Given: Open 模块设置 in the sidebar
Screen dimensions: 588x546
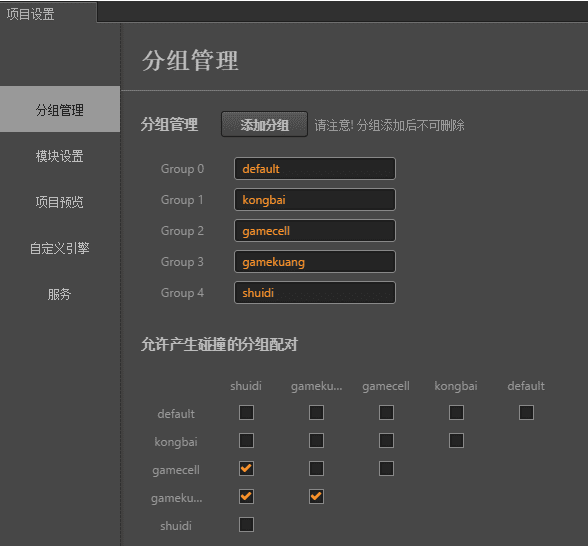Looking at the screenshot, I should (60, 156).
